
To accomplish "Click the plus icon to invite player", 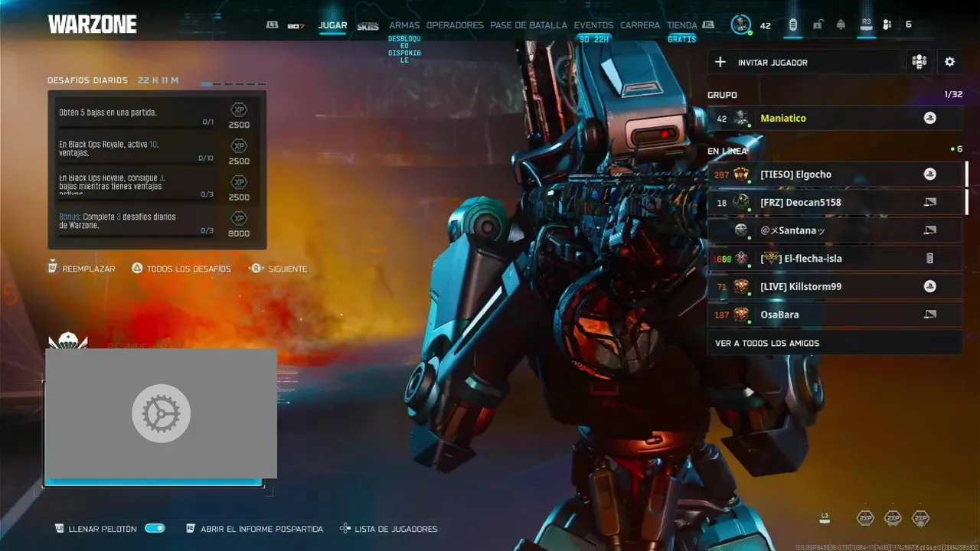I will [720, 62].
